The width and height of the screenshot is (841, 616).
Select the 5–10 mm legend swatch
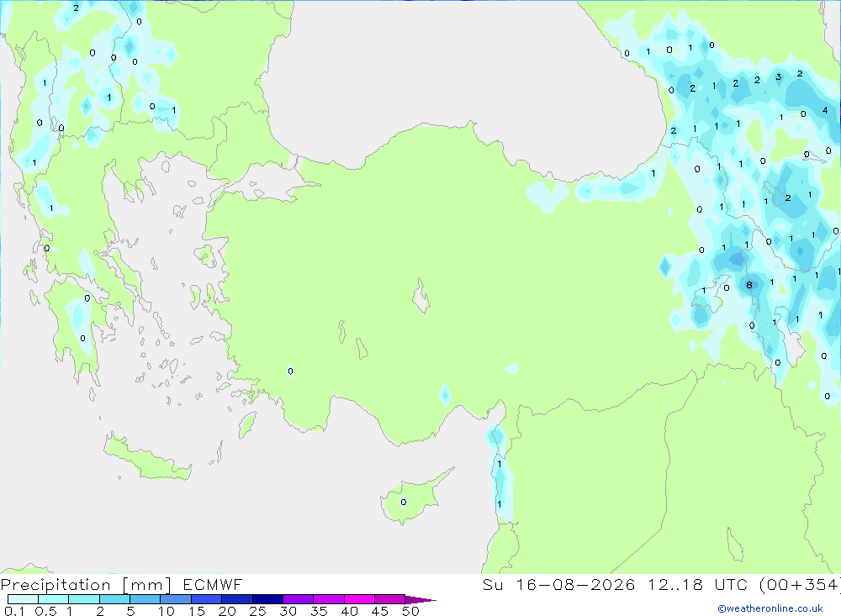coord(145,599)
